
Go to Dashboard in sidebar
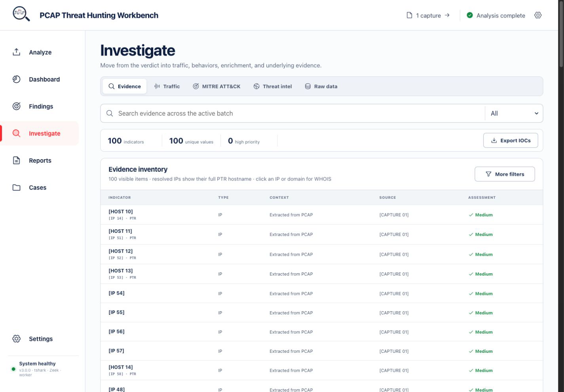40,79
